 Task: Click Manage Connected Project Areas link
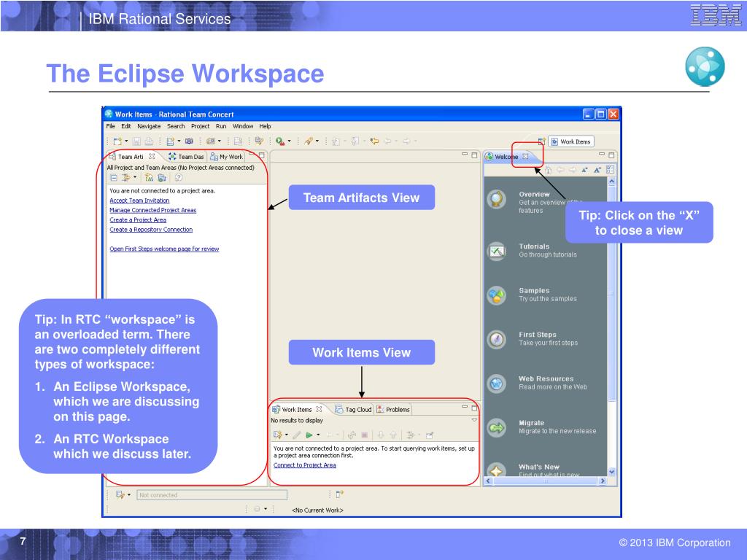point(153,210)
